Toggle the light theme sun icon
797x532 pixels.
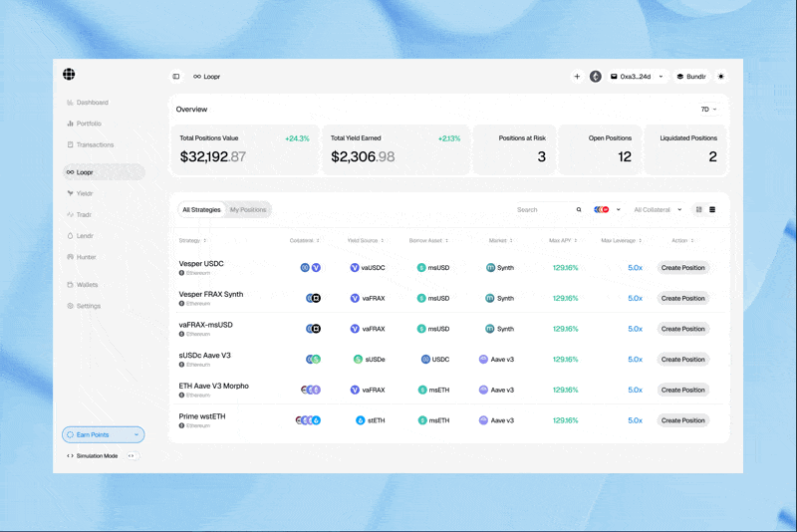(x=720, y=77)
